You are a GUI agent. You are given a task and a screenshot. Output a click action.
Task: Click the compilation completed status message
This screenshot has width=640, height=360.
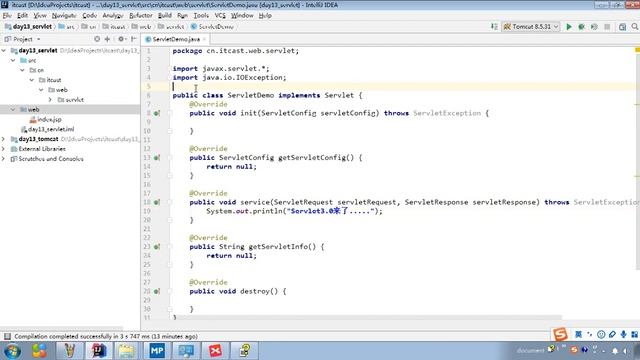[106, 336]
